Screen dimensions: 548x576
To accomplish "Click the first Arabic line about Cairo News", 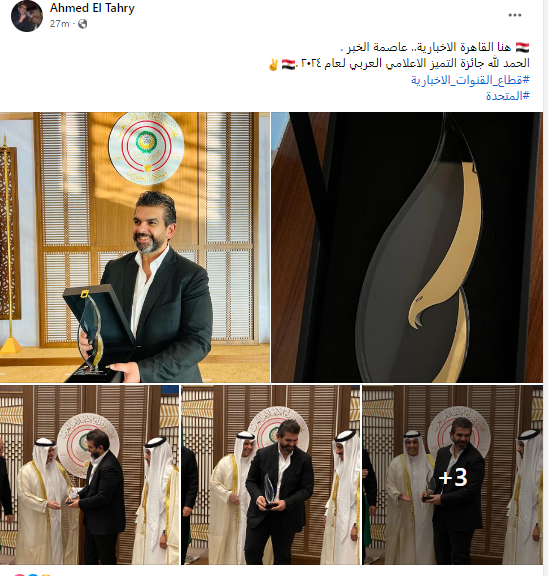I will pyautogui.click(x=435, y=47).
